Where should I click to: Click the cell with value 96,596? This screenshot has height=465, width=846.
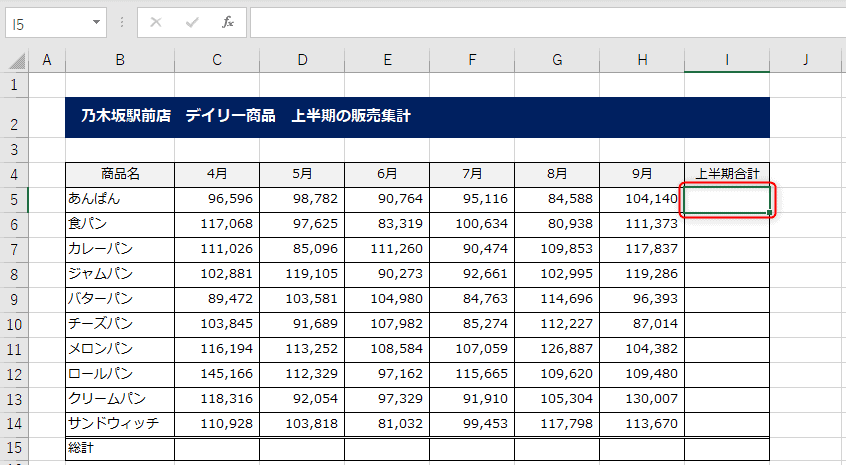[x=217, y=200]
